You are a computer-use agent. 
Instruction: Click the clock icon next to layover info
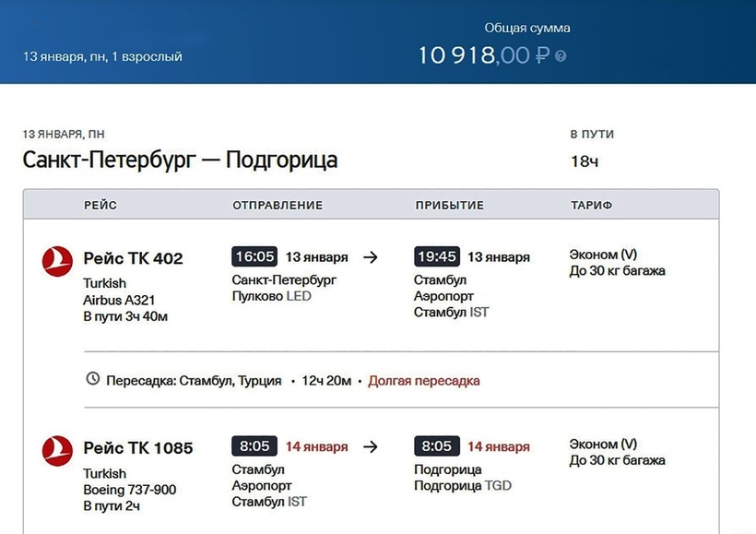click(x=92, y=379)
